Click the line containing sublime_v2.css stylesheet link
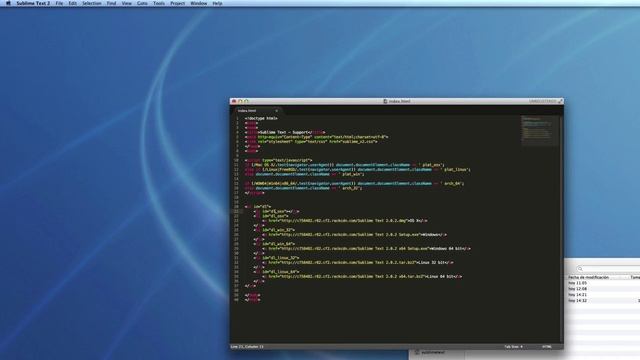 tap(311, 142)
